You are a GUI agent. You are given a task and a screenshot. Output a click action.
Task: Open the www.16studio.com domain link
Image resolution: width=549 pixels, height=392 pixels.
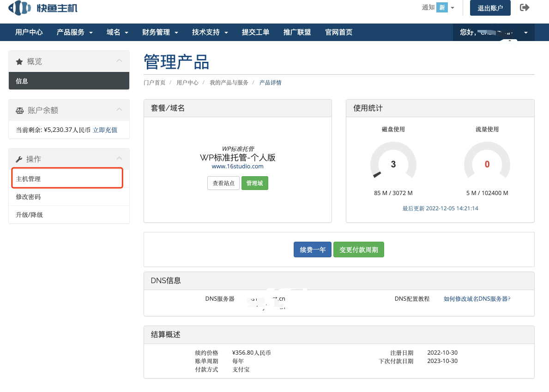237,166
